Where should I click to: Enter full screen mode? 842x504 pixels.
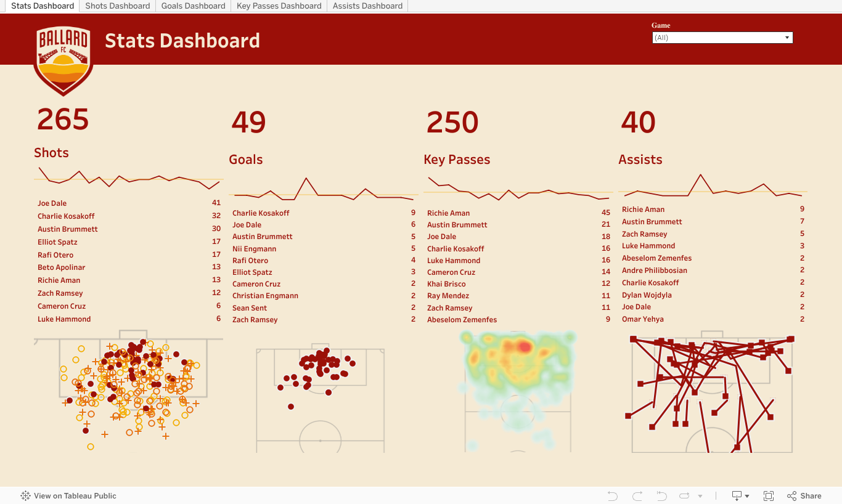coord(769,496)
